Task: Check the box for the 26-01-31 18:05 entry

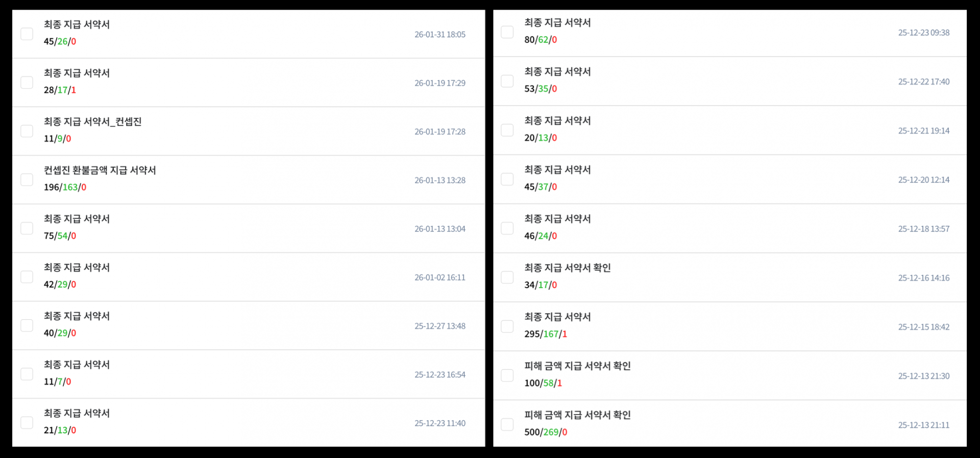Action: [27, 34]
